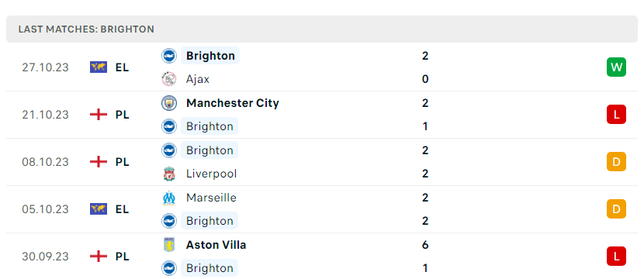This screenshot has width=644, height=279.
Task: Click England flag icon on 21.10.23 row
Action: tap(99, 115)
